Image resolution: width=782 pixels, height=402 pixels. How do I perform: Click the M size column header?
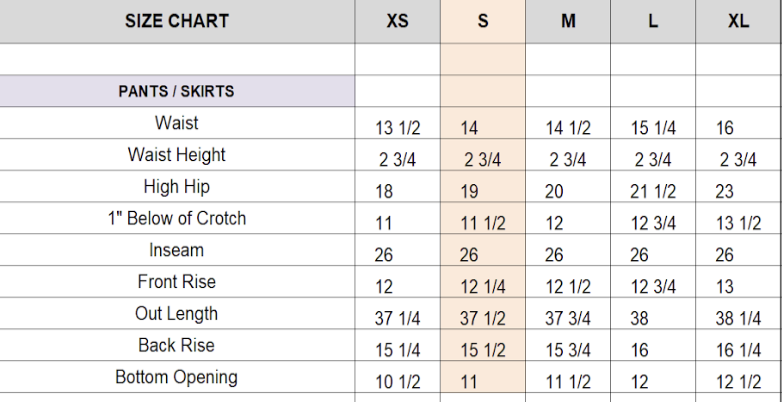568,21
